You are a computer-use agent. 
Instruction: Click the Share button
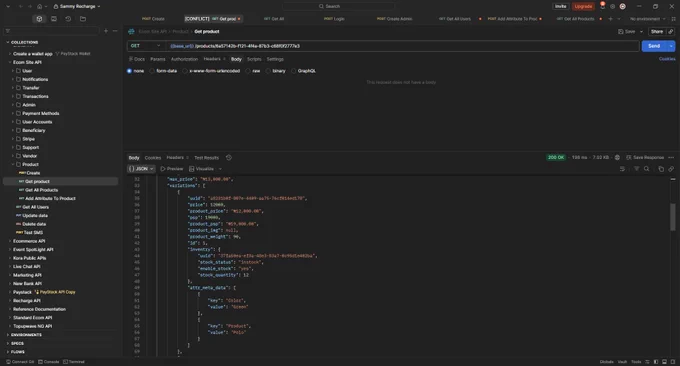point(657,31)
